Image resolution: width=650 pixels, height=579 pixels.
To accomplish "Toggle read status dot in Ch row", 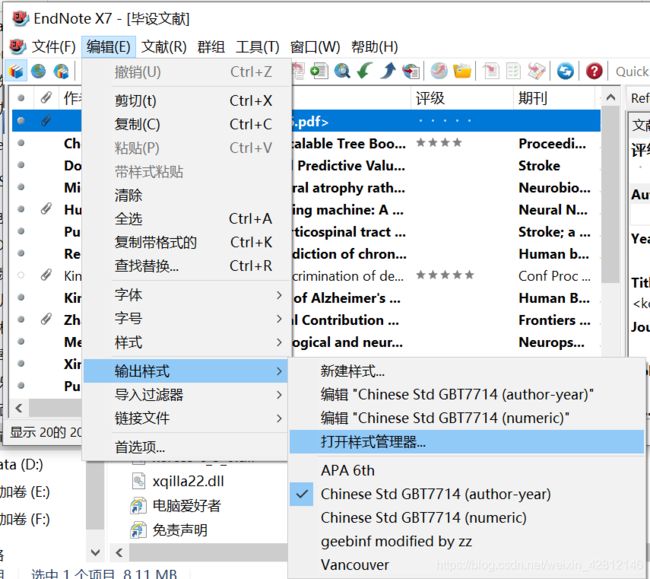I will point(21,143).
